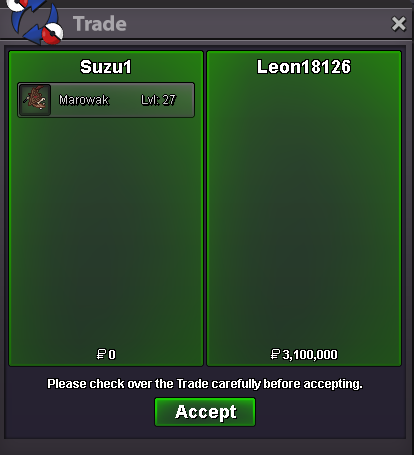Screen dimensions: 414x455
Task: Click the trade warning message text
Action: coord(205,384)
